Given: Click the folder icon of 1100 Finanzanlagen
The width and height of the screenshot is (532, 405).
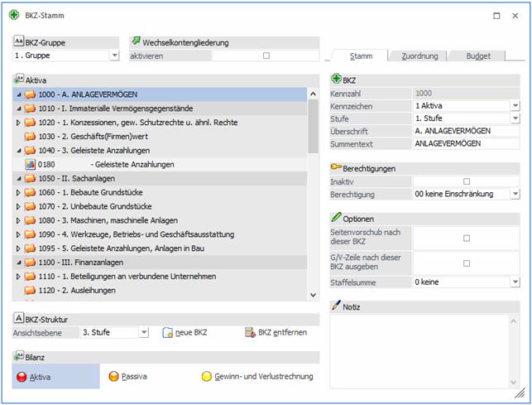Looking at the screenshot, I should point(30,262).
